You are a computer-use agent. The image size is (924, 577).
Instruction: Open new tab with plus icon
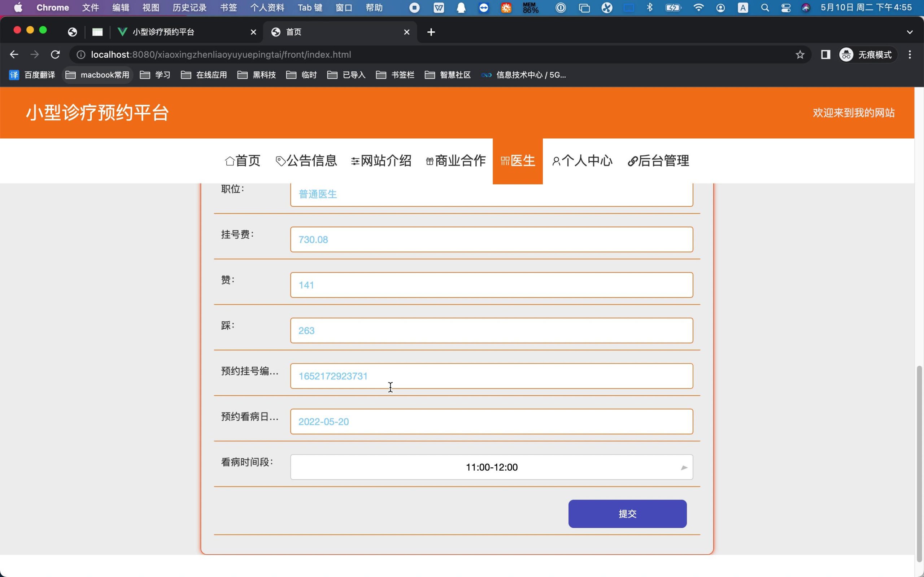point(431,32)
